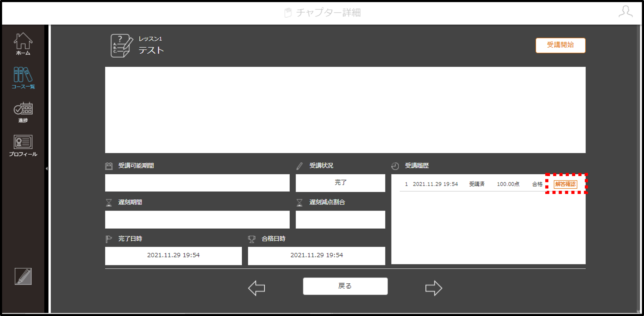Screen dimensions: 644x316
Task: Click the 遅刻期間 hourglass icon
Action: click(109, 202)
